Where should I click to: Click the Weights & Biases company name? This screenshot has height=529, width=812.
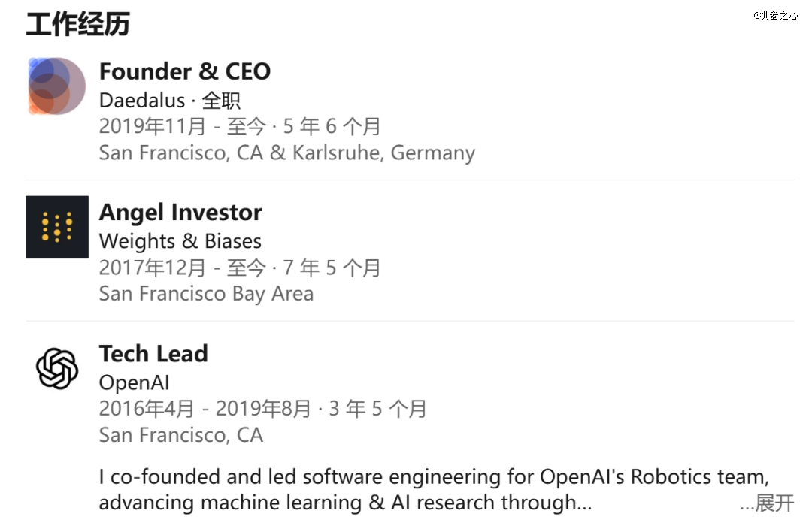point(180,241)
